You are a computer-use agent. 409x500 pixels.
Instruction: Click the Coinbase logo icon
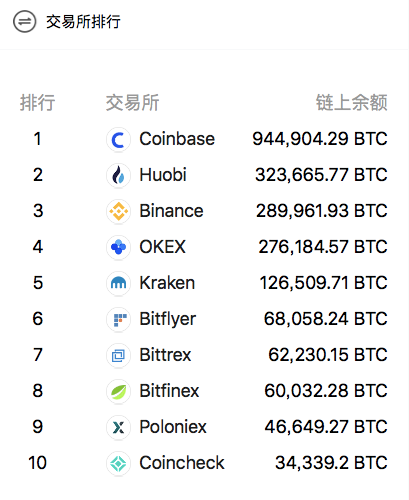point(118,139)
